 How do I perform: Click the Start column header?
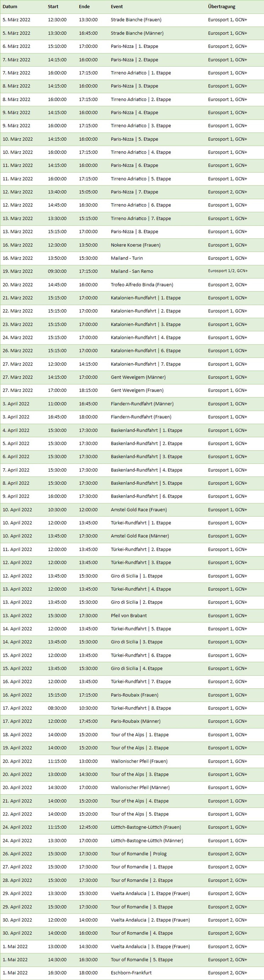pos(53,6)
